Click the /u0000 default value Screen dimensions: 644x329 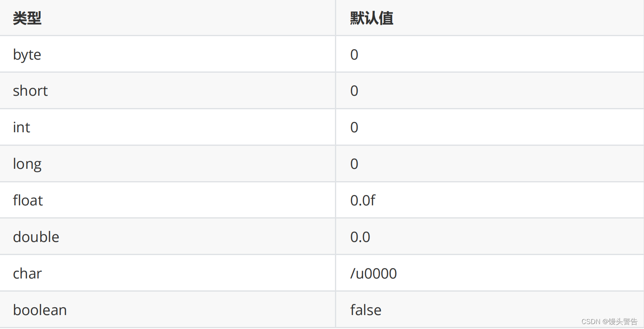point(374,274)
